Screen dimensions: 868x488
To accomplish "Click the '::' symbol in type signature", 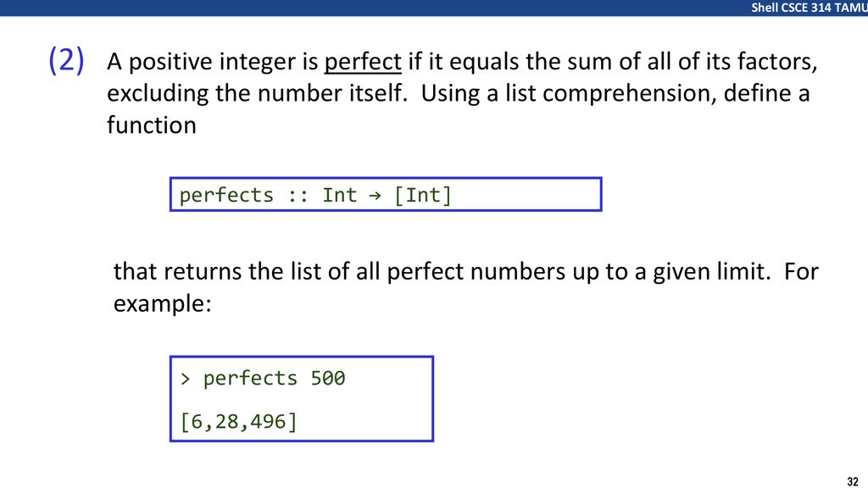I will point(298,196).
